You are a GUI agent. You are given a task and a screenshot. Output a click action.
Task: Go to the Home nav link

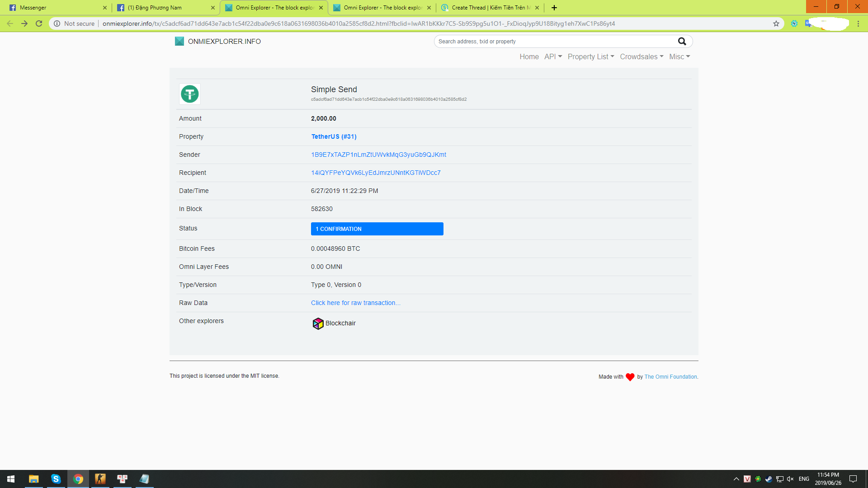[x=529, y=56]
